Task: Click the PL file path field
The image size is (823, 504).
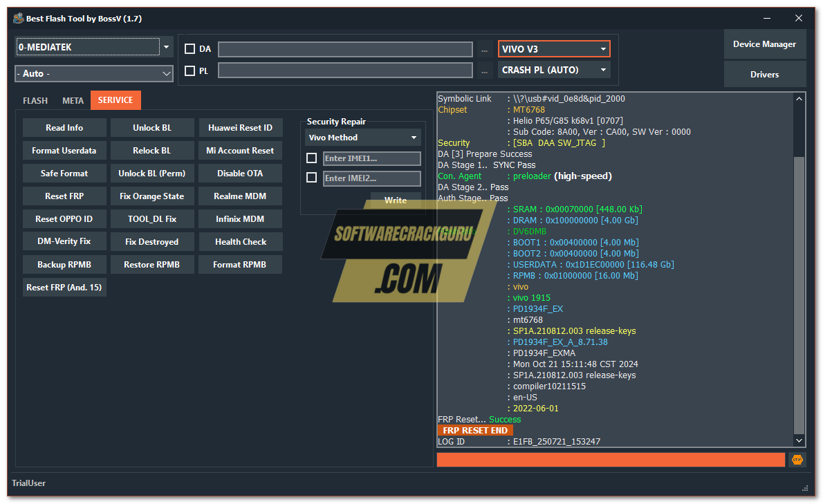Action: [x=345, y=71]
